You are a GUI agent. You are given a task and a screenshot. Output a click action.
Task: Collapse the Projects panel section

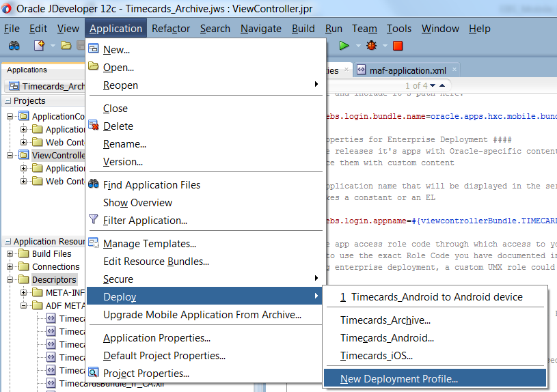coord(8,101)
